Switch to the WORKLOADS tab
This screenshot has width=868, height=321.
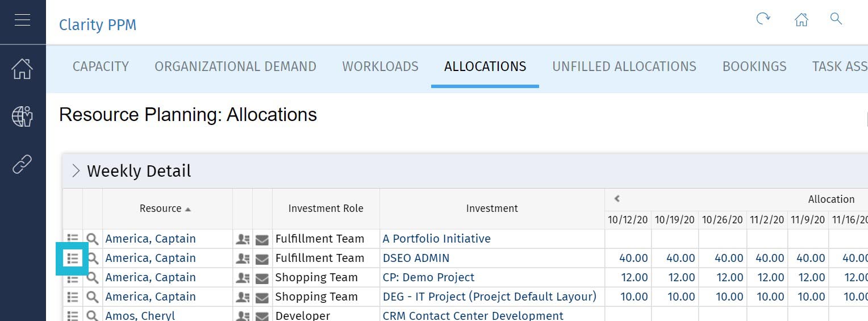pyautogui.click(x=380, y=66)
